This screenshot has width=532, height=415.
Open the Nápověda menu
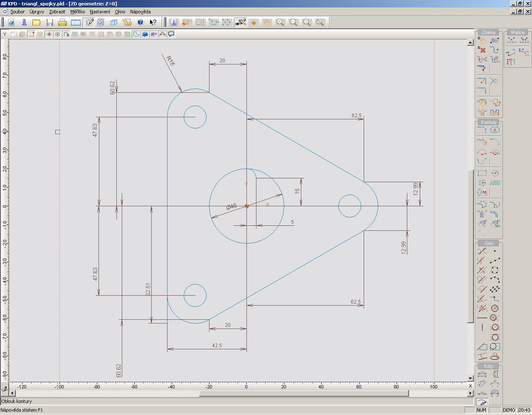(140, 12)
